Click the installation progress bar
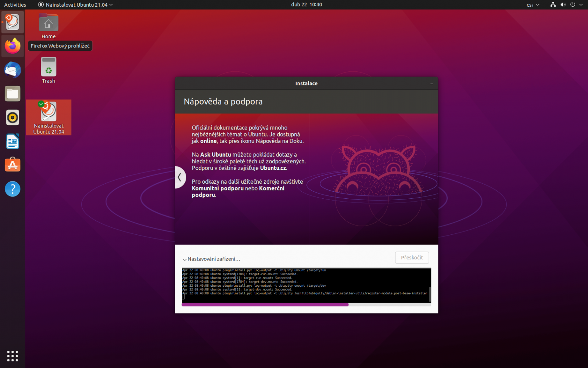The image size is (588, 368). coord(306,304)
